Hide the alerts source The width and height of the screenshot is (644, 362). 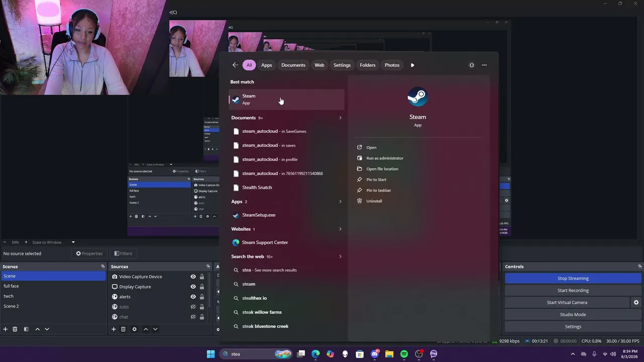(193, 297)
